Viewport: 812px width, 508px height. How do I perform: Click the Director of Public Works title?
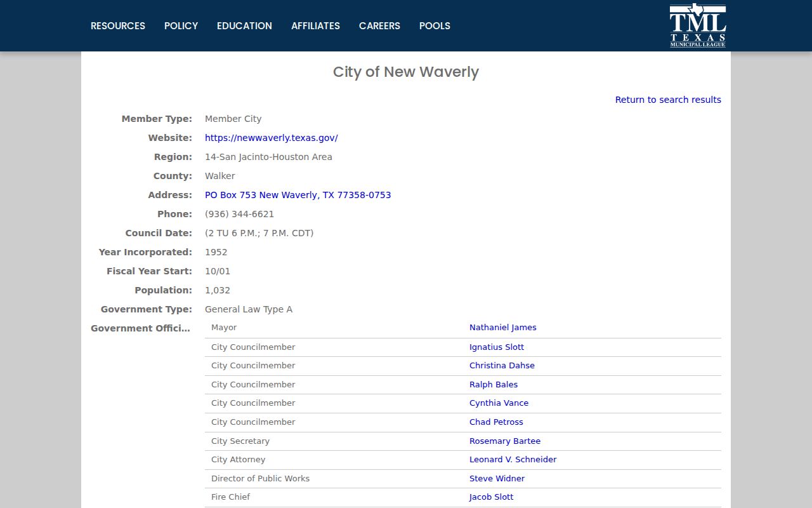(261, 479)
